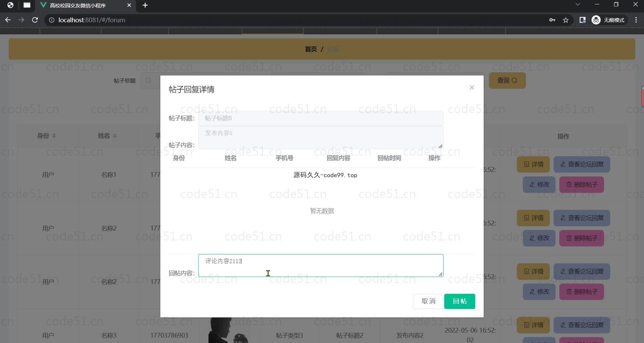This screenshot has width=644, height=343.
Task: Close the 高校校园交友微信小程序 tab
Action: tap(129, 5)
